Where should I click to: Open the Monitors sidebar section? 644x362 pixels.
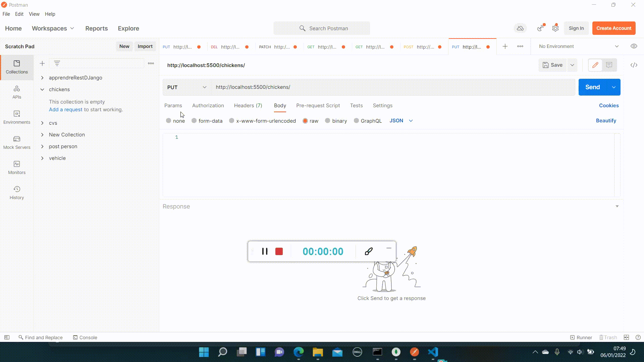(x=16, y=167)
